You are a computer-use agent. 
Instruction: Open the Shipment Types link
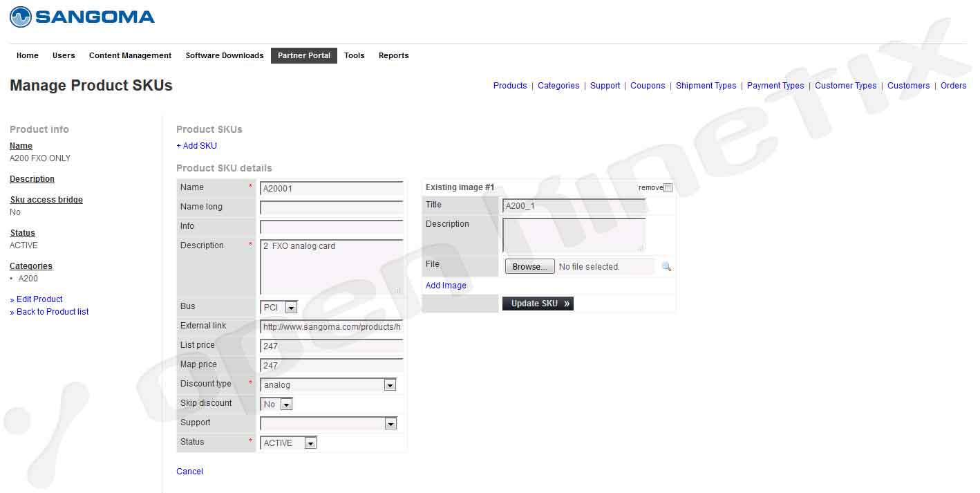[706, 86]
